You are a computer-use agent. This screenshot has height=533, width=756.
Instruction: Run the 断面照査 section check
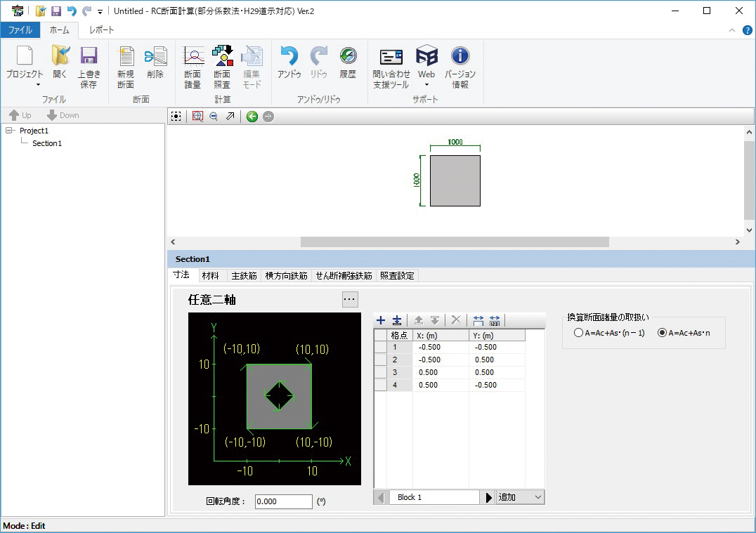click(x=222, y=67)
